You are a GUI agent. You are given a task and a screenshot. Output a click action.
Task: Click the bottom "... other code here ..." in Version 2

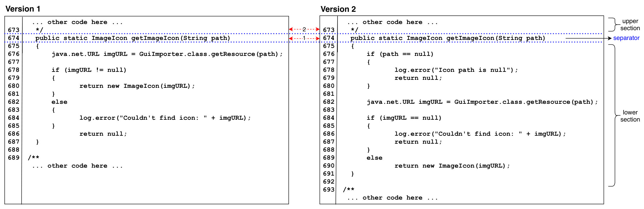(392, 198)
